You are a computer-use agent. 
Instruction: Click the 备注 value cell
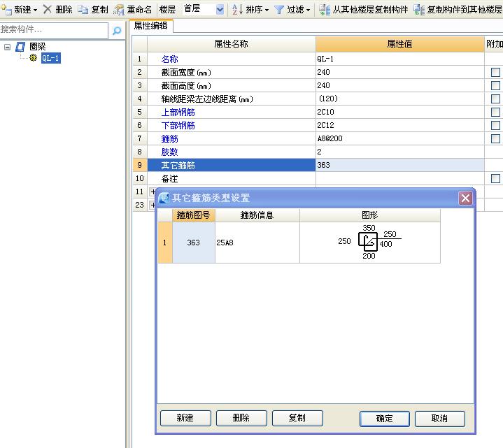(x=399, y=178)
